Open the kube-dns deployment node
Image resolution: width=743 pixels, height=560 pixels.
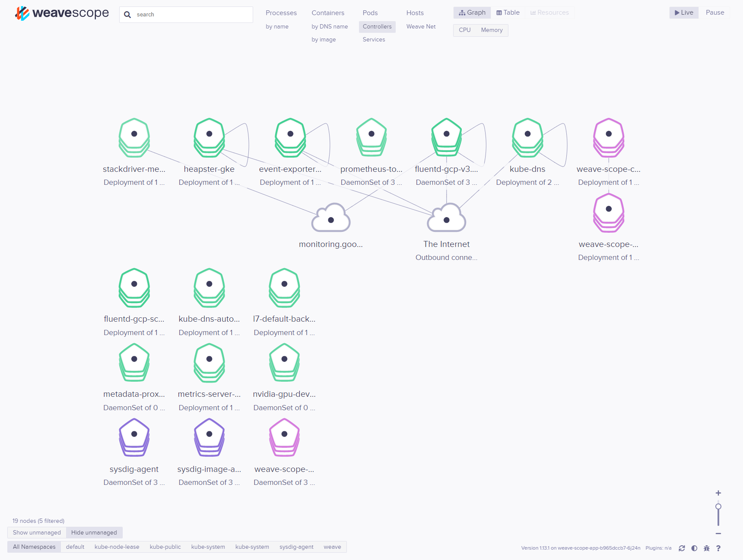527,137
